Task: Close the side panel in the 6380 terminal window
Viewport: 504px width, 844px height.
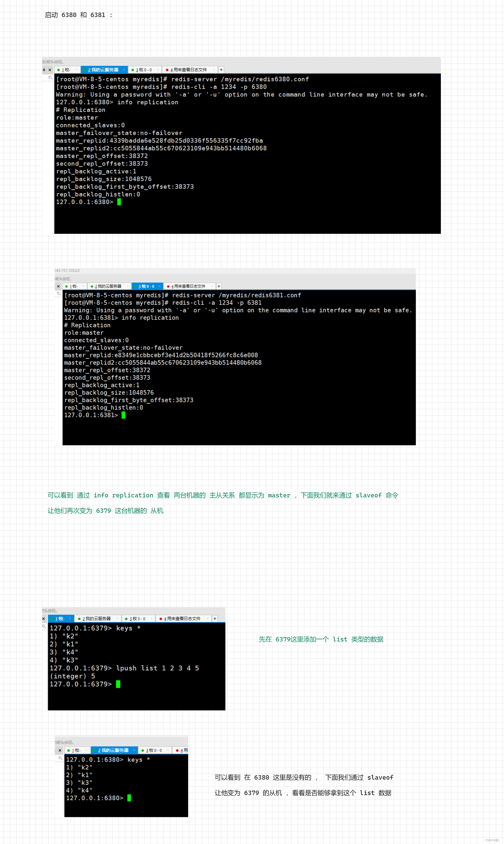Action: (50, 70)
